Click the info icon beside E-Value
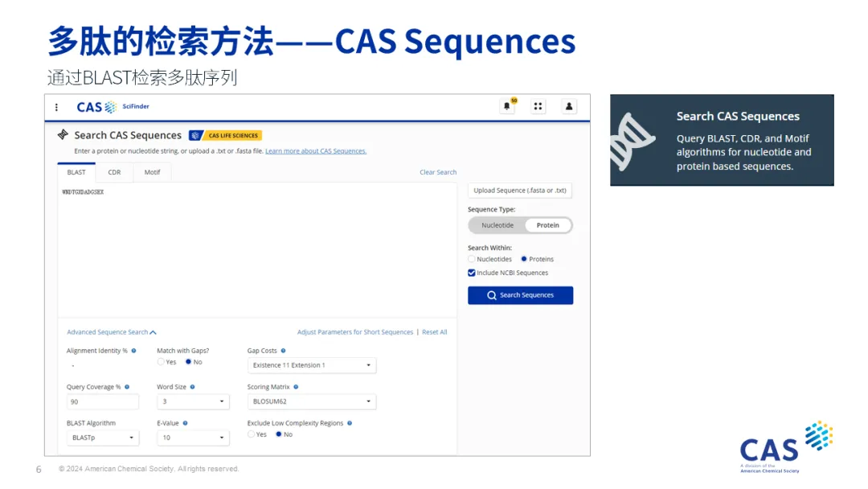The image size is (868, 489). [185, 423]
